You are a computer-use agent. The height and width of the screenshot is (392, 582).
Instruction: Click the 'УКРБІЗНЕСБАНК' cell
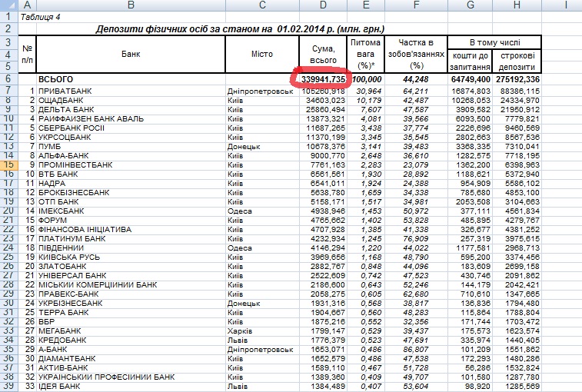(x=131, y=304)
